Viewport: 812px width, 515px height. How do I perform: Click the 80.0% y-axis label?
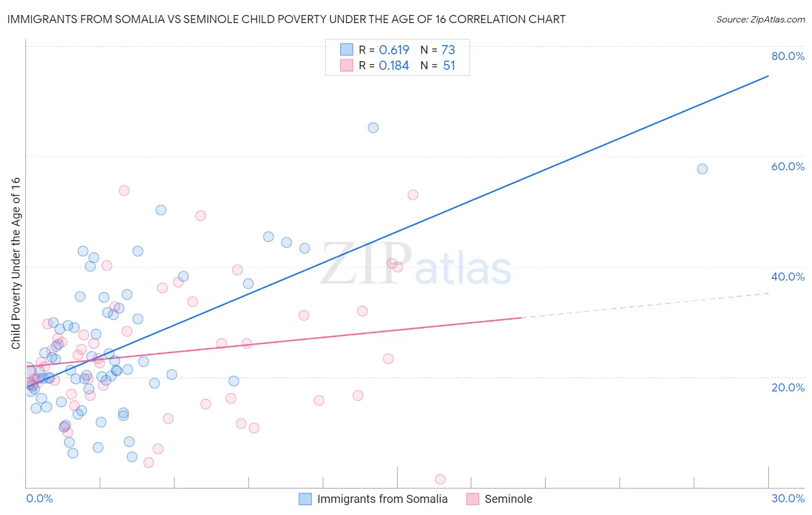click(x=788, y=56)
